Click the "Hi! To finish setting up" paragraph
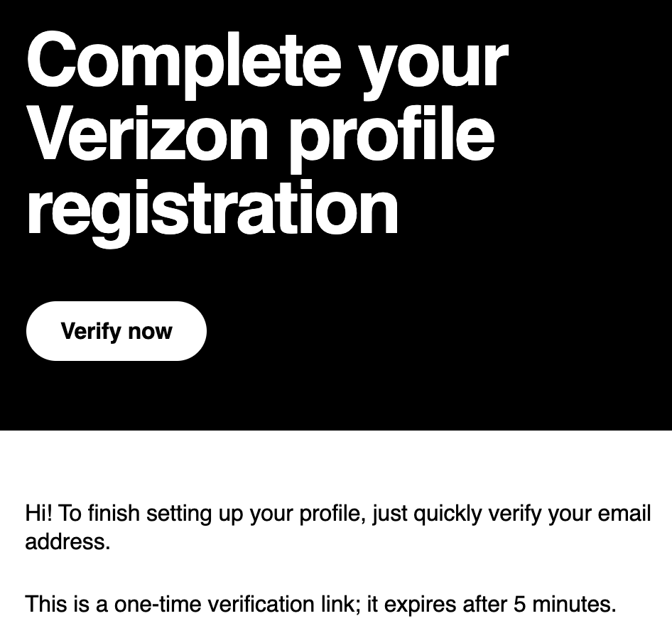 pos(337,527)
